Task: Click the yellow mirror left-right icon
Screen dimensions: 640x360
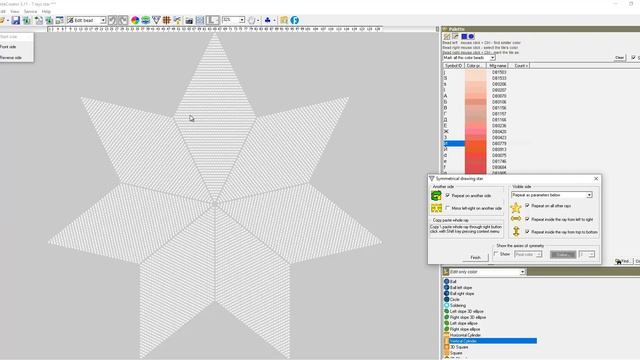Action: coord(436,208)
